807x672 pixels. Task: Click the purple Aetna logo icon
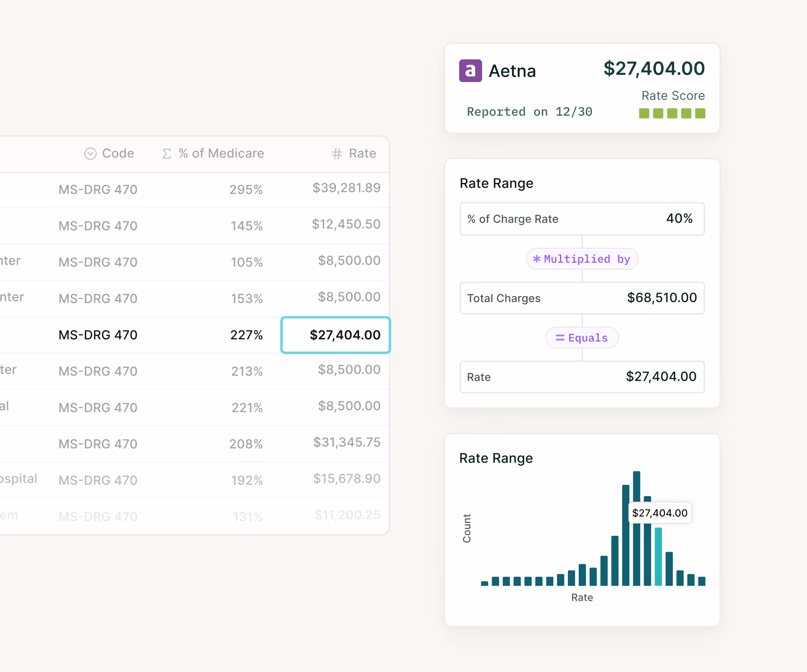(470, 71)
